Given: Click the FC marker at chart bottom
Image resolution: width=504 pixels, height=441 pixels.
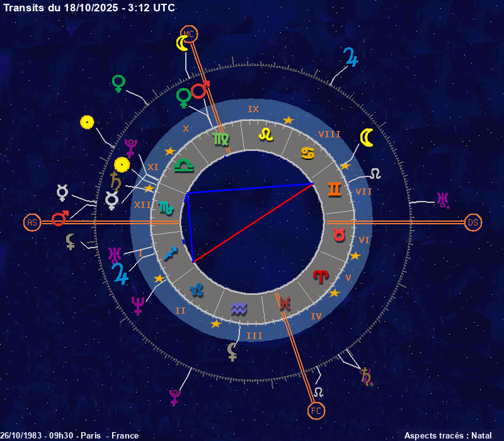Looking at the screenshot, I should coord(316,411).
